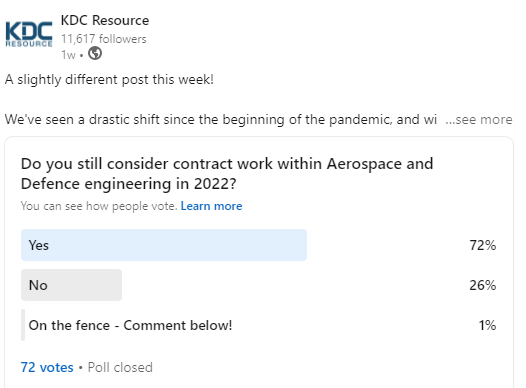The height and width of the screenshot is (388, 526).
Task: Open the KDC Resource company name link
Action: 105,20
